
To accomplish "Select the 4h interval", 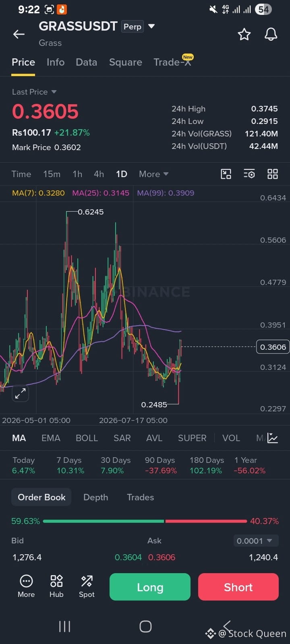I will click(99, 174).
